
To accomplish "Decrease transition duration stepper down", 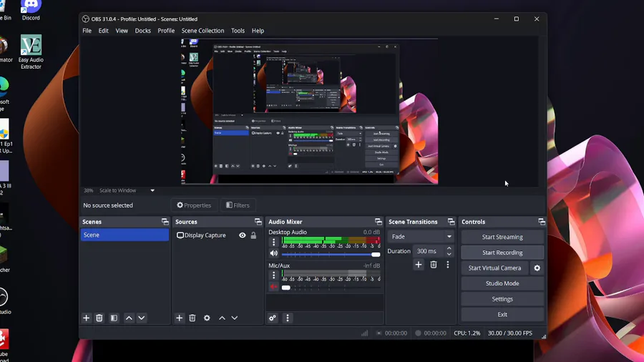I will tap(449, 254).
